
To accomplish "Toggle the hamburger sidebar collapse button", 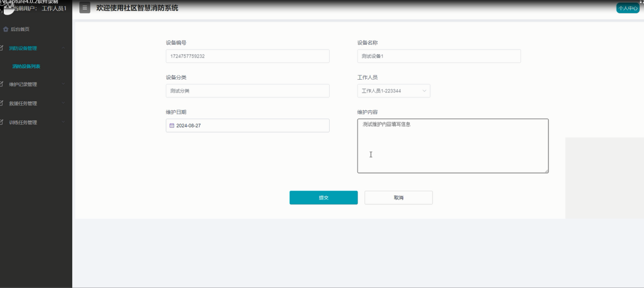I will [x=85, y=8].
